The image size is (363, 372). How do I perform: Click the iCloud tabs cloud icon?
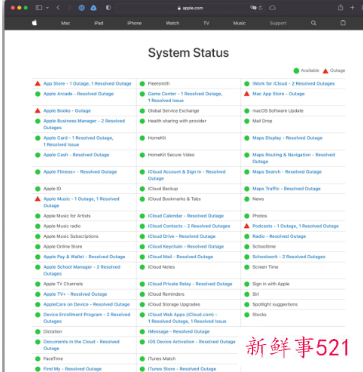(x=272, y=8)
